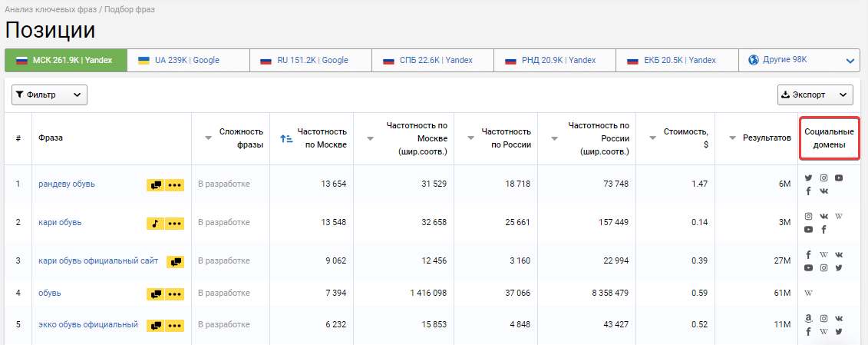Click the value 1 416 098
868x345 pixels.
[x=428, y=293]
